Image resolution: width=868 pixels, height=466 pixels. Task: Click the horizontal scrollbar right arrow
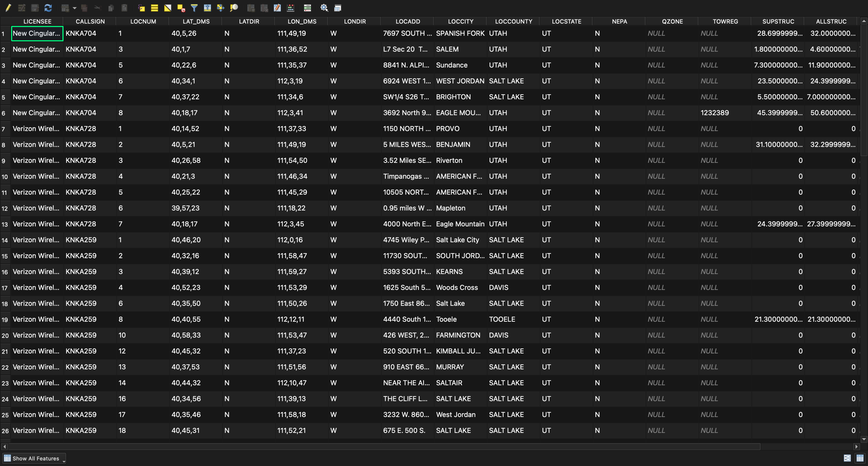click(856, 446)
